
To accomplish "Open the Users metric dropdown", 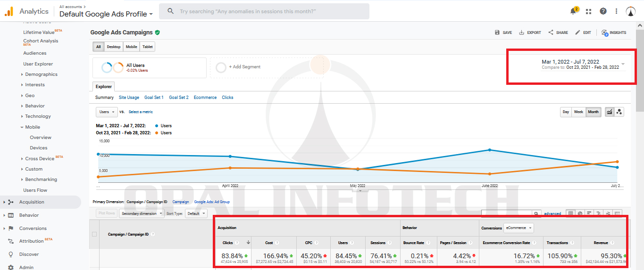I will pos(107,112).
